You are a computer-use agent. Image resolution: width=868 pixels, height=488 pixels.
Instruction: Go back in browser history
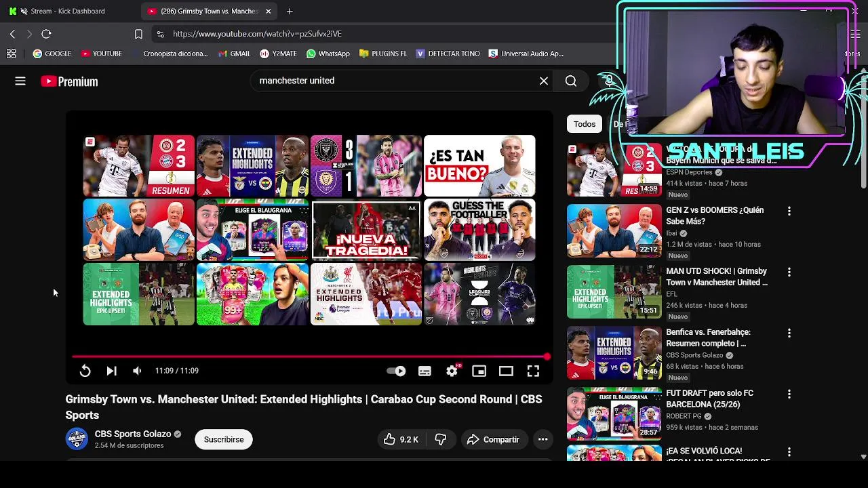tap(12, 34)
